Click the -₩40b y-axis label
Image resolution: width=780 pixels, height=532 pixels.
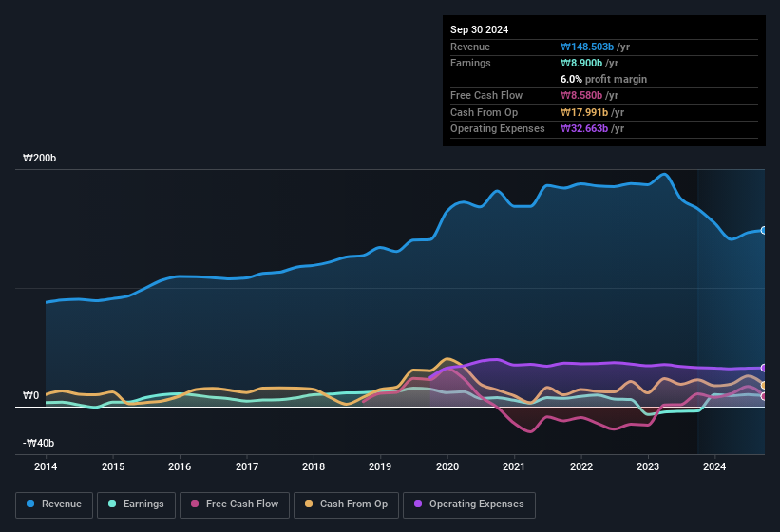point(38,443)
